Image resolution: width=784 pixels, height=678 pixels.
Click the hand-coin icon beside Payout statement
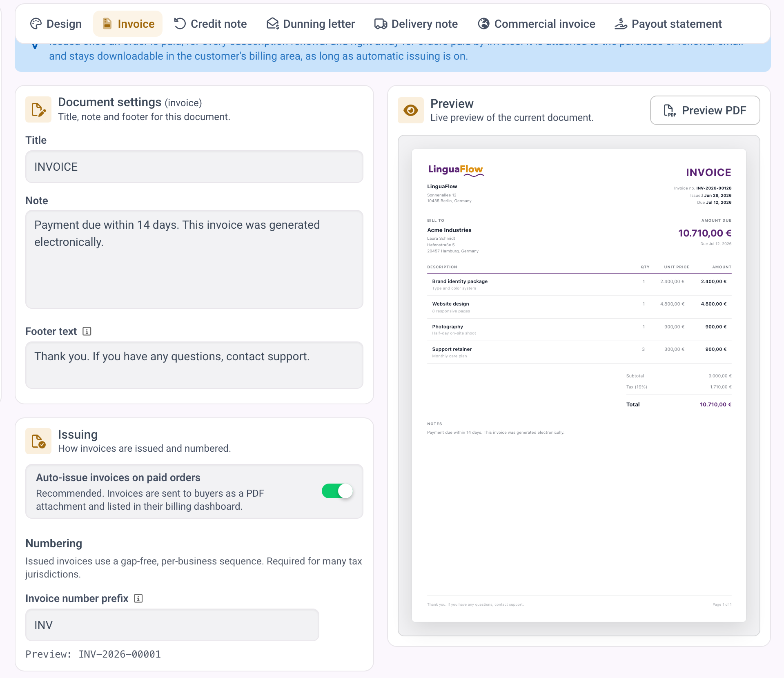pyautogui.click(x=621, y=24)
